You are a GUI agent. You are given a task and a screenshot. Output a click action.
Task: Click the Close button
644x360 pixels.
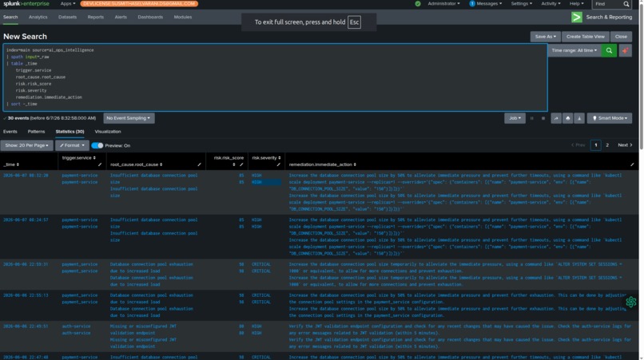coord(621,37)
